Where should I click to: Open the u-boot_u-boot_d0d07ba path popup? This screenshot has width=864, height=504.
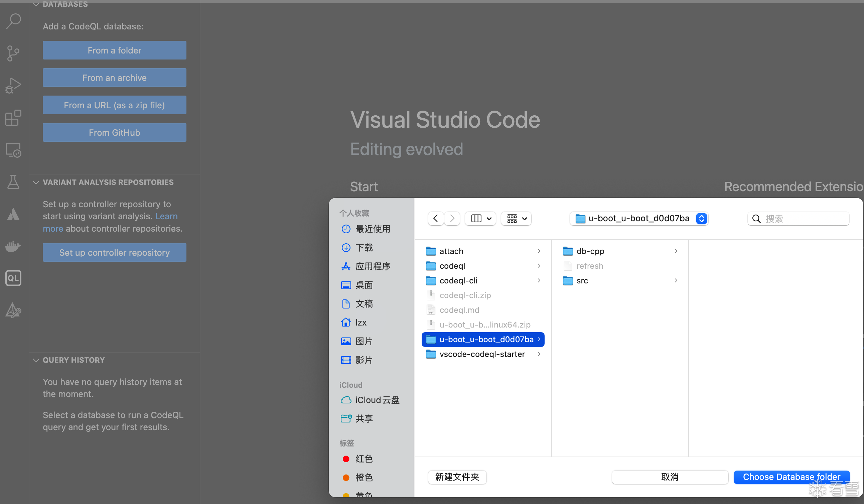639,218
